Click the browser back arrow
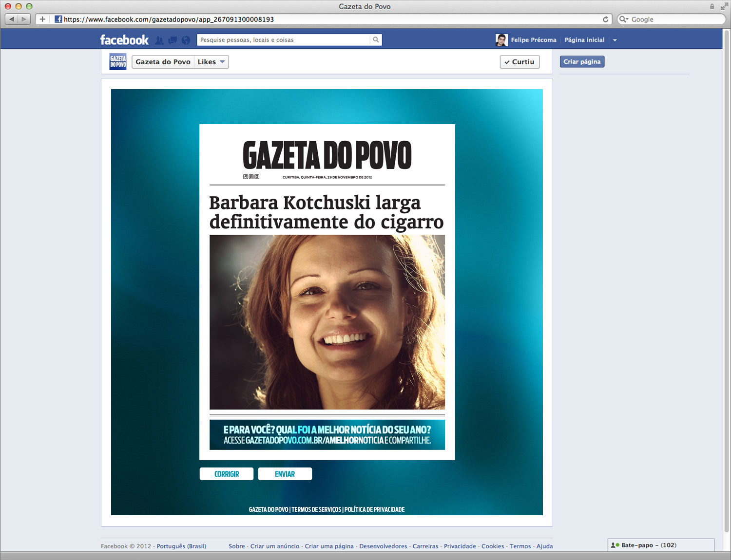The height and width of the screenshot is (560, 731). (x=12, y=19)
